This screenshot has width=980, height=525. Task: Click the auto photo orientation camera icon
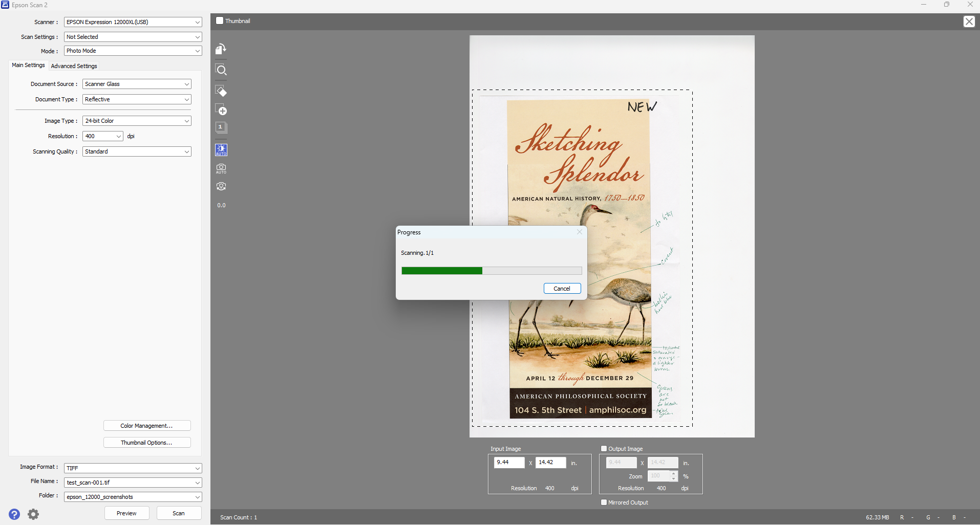pyautogui.click(x=221, y=168)
